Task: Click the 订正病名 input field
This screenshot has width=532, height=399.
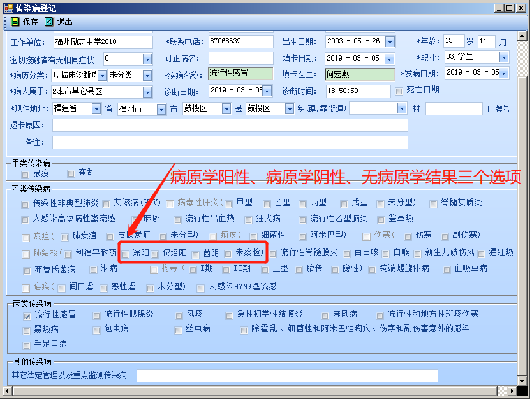Action: [240, 58]
